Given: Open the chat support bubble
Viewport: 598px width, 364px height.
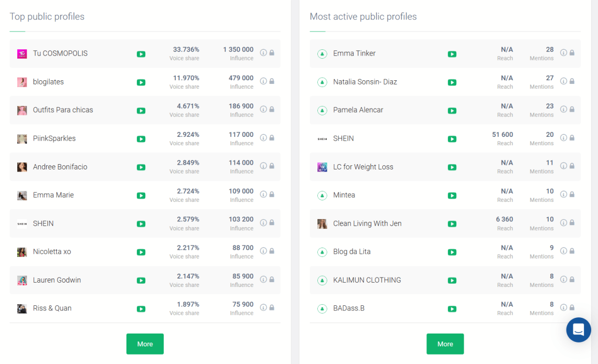Looking at the screenshot, I should coord(578,330).
